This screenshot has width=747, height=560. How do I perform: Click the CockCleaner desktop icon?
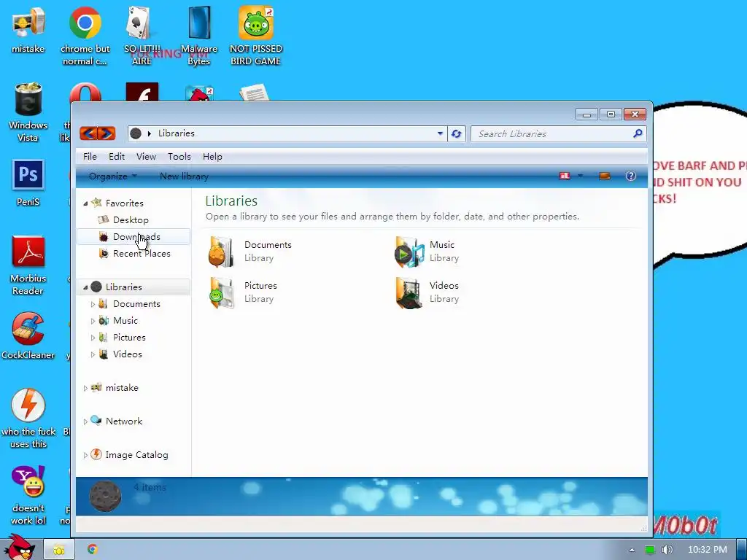tap(28, 336)
